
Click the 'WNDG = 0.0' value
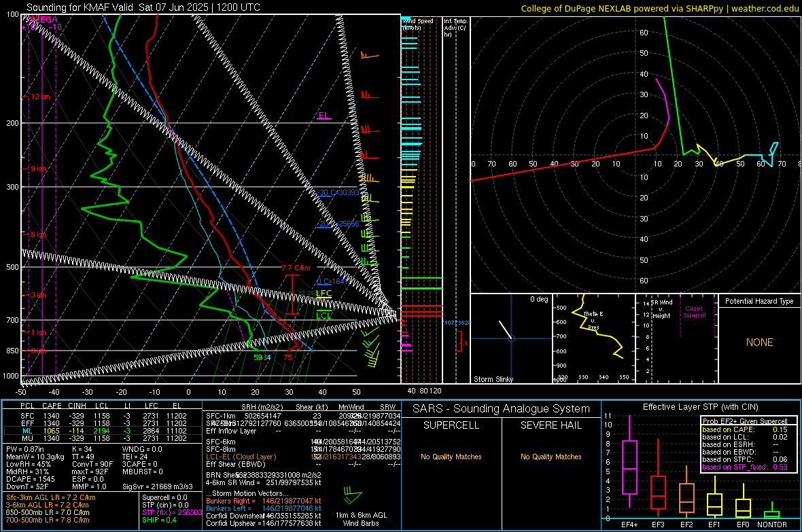tap(142, 449)
